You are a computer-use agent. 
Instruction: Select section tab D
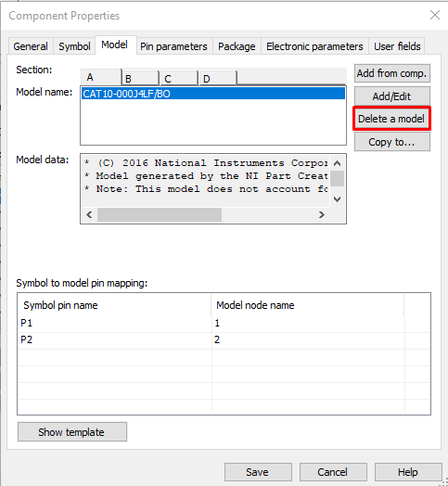pyautogui.click(x=218, y=79)
